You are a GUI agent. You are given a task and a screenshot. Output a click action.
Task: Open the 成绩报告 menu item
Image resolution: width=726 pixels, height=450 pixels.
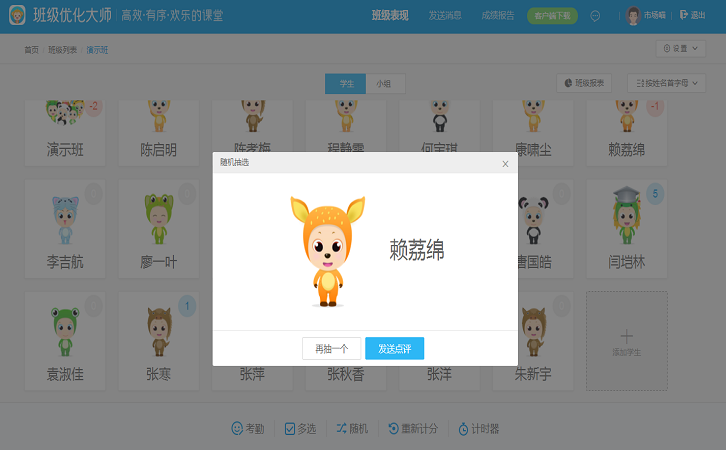(x=500, y=16)
